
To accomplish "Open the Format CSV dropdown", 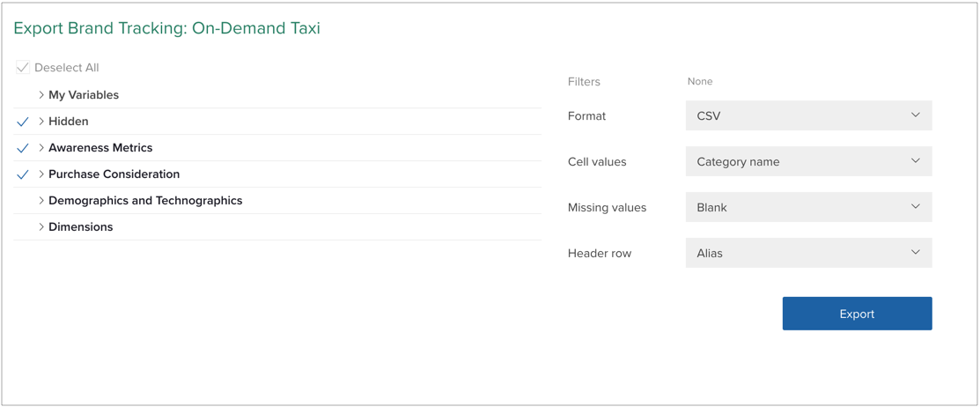I will point(809,115).
